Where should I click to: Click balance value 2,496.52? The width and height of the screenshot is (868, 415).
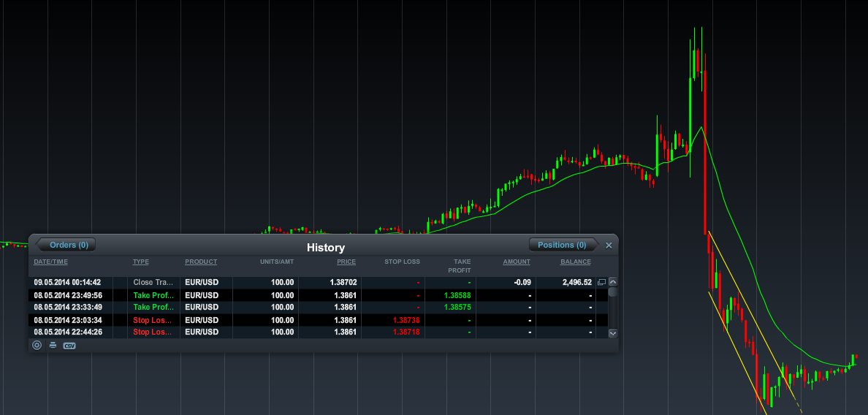[576, 282]
